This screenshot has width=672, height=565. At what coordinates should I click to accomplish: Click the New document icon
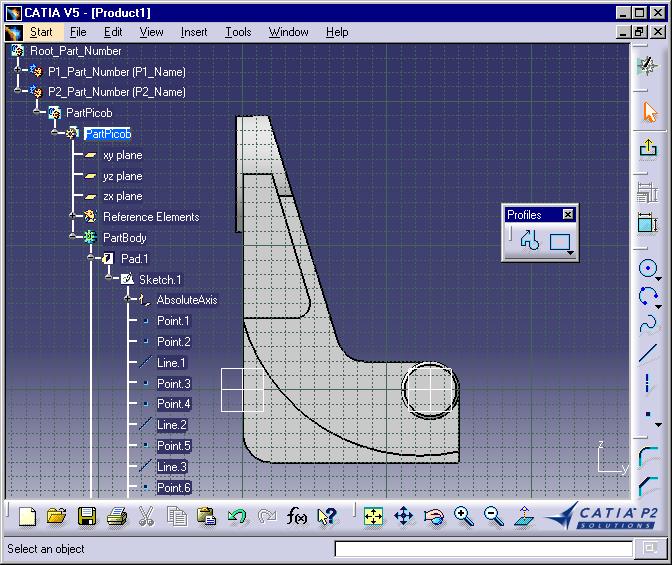(x=27, y=516)
